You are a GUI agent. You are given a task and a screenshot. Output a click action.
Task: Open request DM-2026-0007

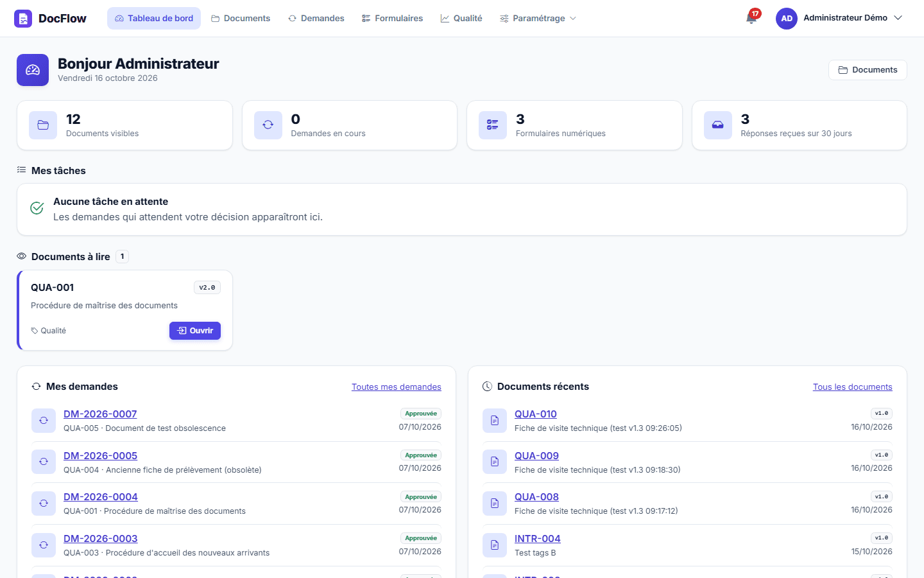click(x=100, y=414)
